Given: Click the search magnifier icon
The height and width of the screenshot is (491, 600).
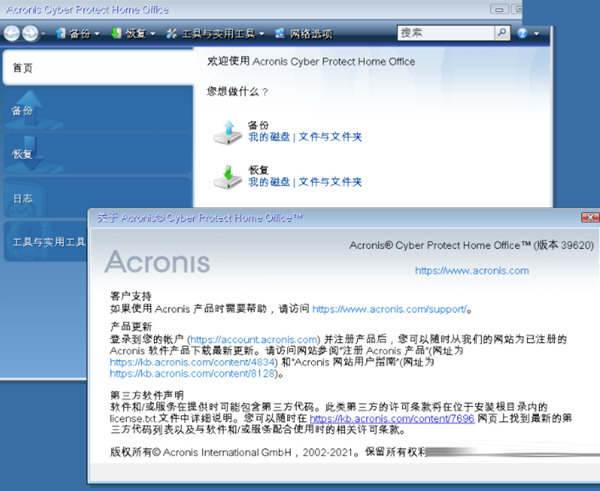Looking at the screenshot, I should [500, 33].
